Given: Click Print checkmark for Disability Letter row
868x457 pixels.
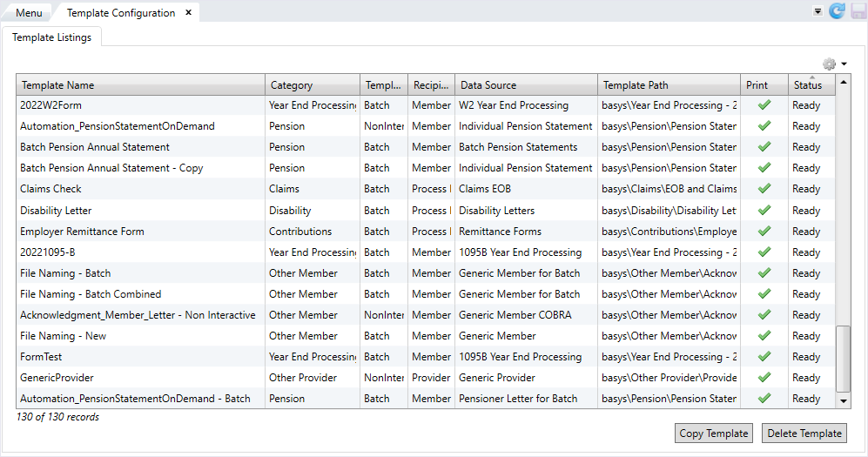Looking at the screenshot, I should click(x=764, y=211).
